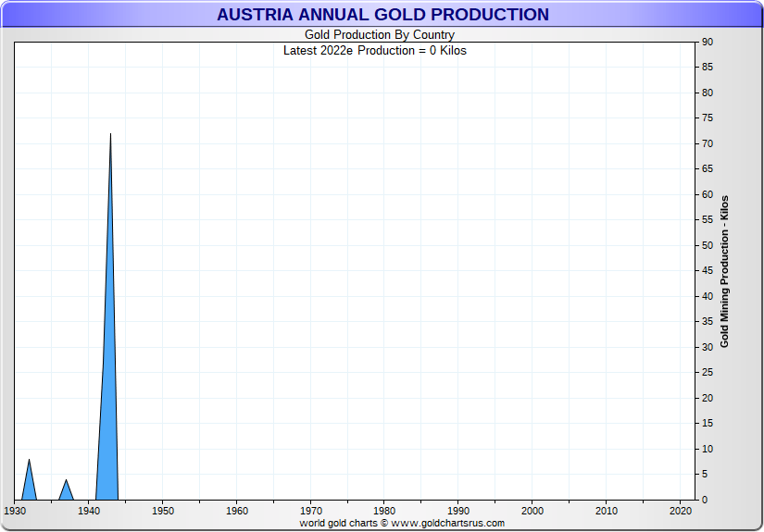The height and width of the screenshot is (532, 764).
Task: Click the 25 value on the y-axis
Action: [x=707, y=372]
